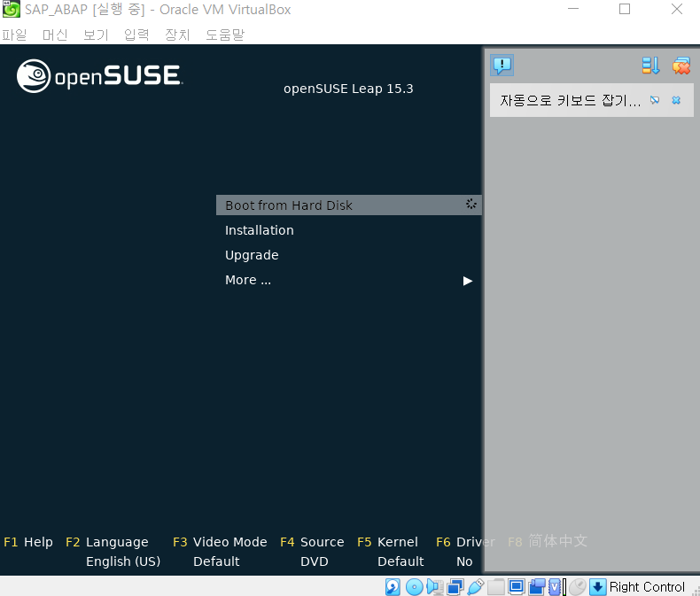The image size is (700, 596).
Task: Click the optical disc status icon
Action: pos(415,586)
